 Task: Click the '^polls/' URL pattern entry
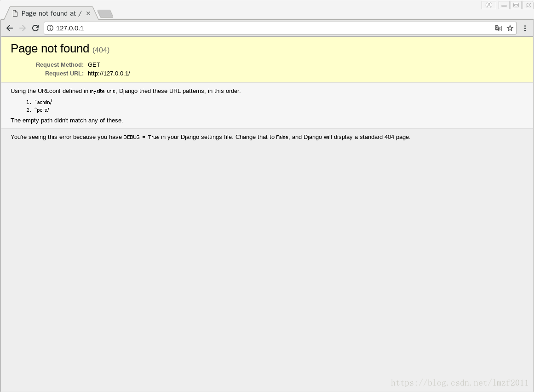click(x=41, y=110)
